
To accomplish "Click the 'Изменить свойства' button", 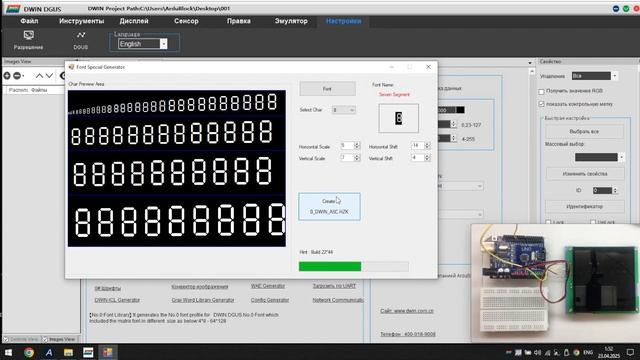I will pos(585,174).
